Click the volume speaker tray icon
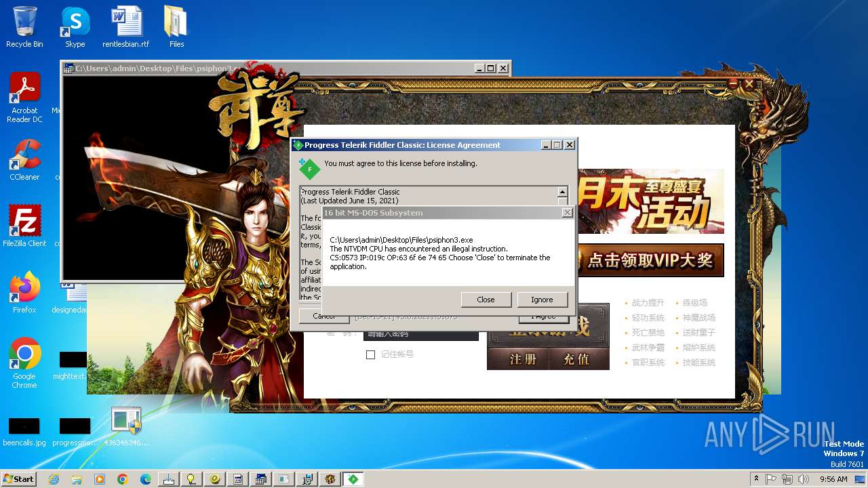The height and width of the screenshot is (488, 868). pos(804,479)
